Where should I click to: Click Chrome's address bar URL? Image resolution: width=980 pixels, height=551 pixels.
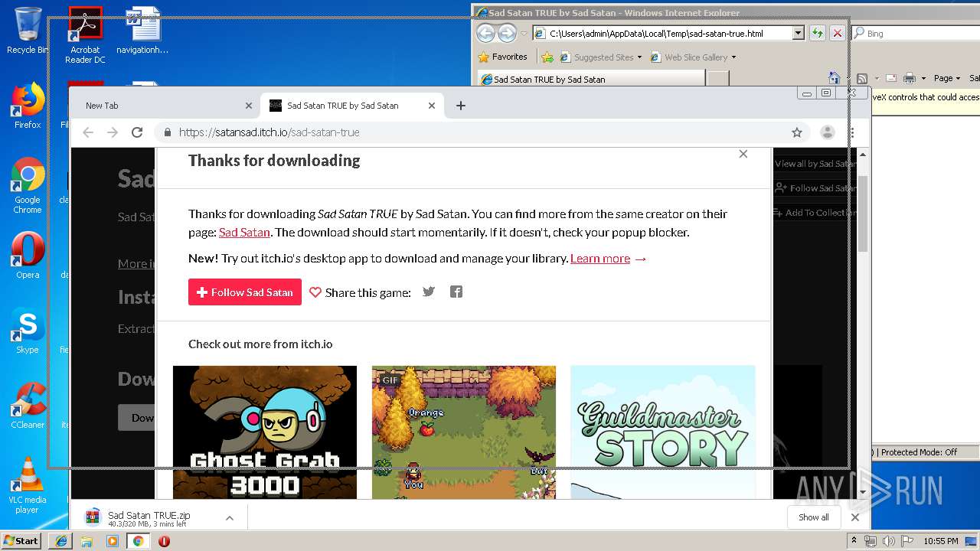(x=269, y=132)
